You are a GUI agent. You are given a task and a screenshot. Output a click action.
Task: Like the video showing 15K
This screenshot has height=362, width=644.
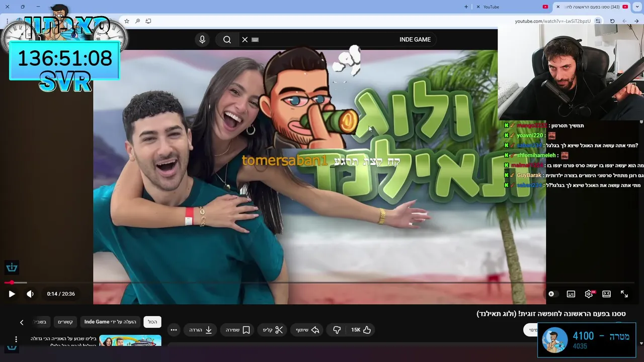coord(361,330)
